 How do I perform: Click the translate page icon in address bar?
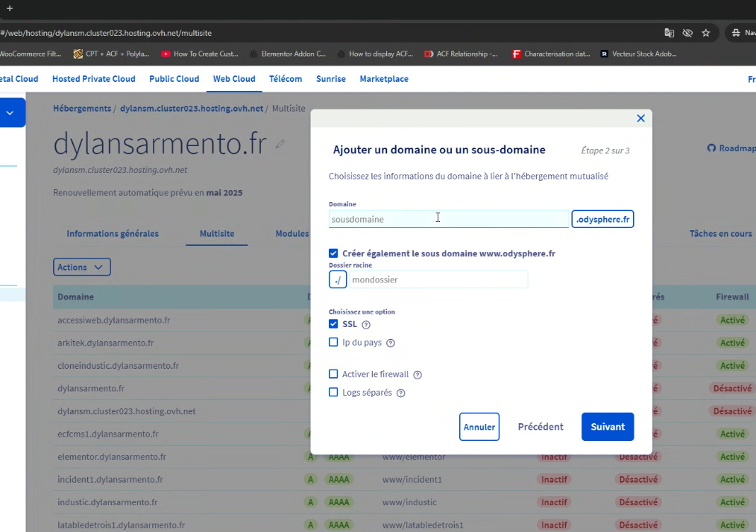point(670,33)
